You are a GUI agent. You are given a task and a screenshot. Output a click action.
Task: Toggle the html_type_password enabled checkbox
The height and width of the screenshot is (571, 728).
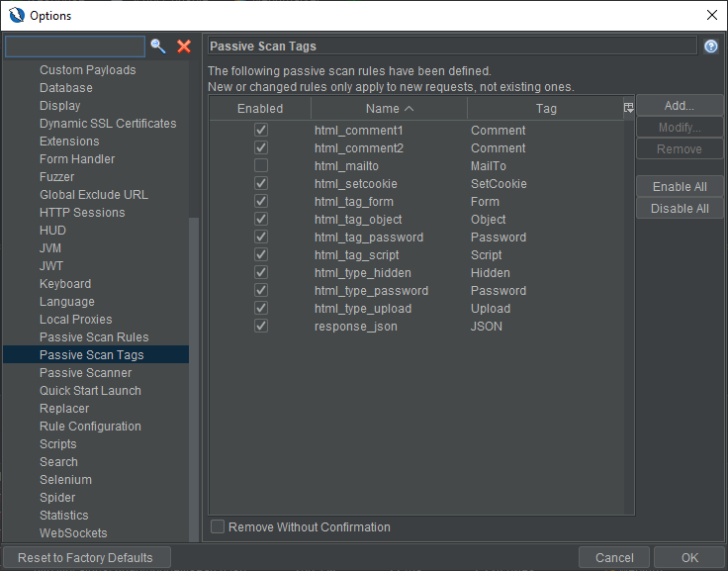(x=261, y=290)
